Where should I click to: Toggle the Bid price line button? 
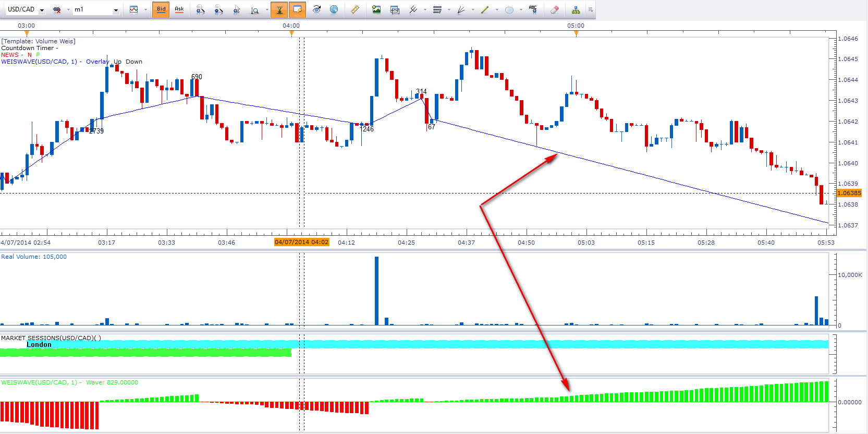pos(161,9)
